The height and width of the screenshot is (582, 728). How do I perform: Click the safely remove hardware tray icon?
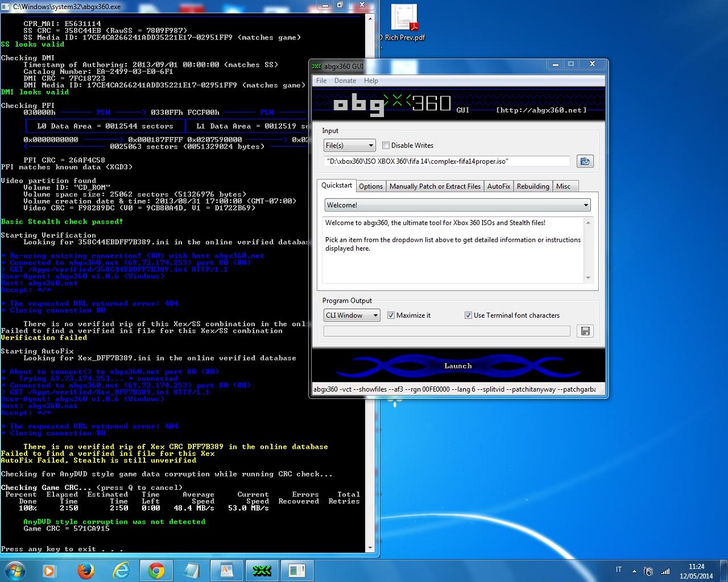tap(649, 571)
